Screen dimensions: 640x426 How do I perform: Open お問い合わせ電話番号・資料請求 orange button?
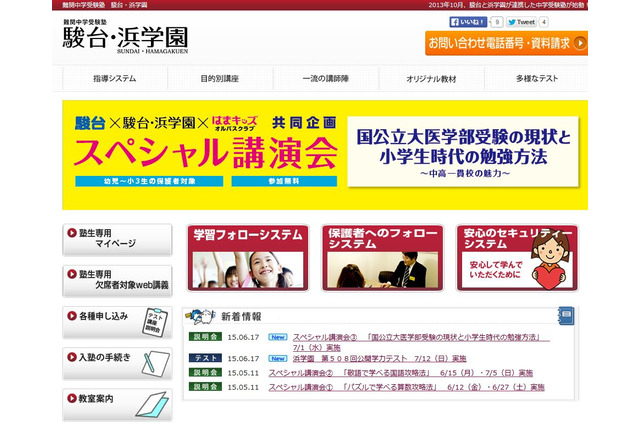[506, 43]
